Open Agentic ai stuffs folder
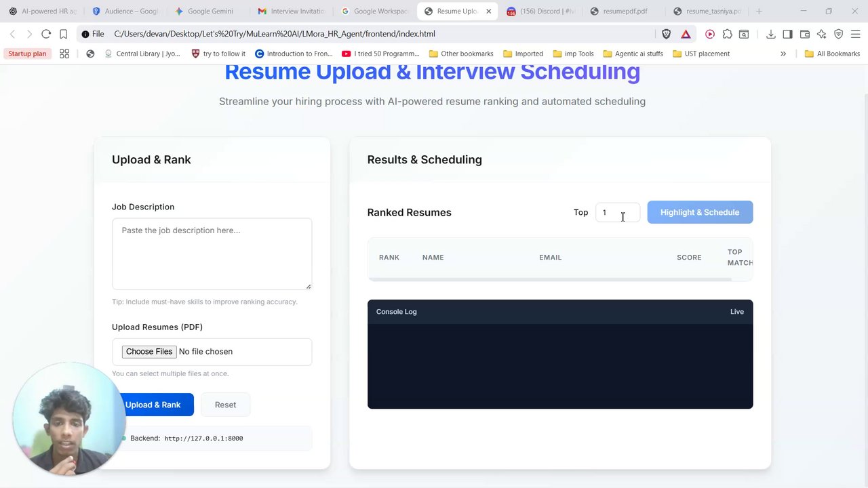868x488 pixels. click(x=633, y=54)
